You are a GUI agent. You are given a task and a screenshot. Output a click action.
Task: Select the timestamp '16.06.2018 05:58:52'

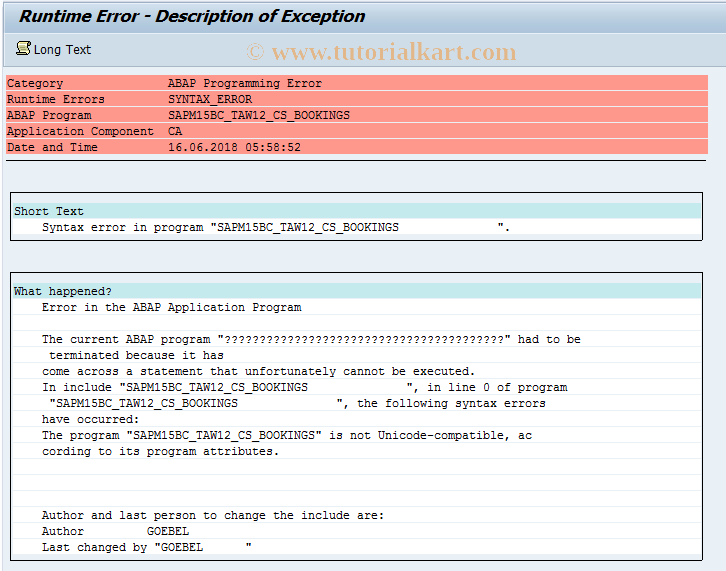pyautogui.click(x=234, y=147)
